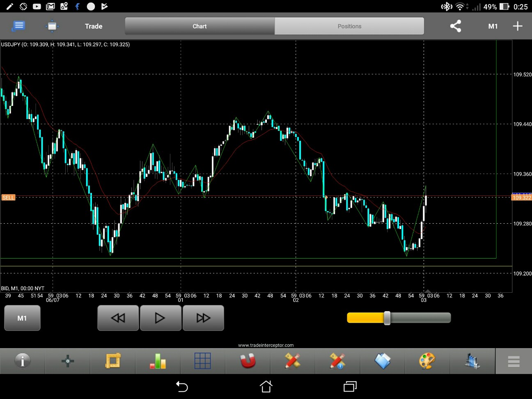
Task: Open the hamburger menu in bottom toolbar
Action: 514,361
